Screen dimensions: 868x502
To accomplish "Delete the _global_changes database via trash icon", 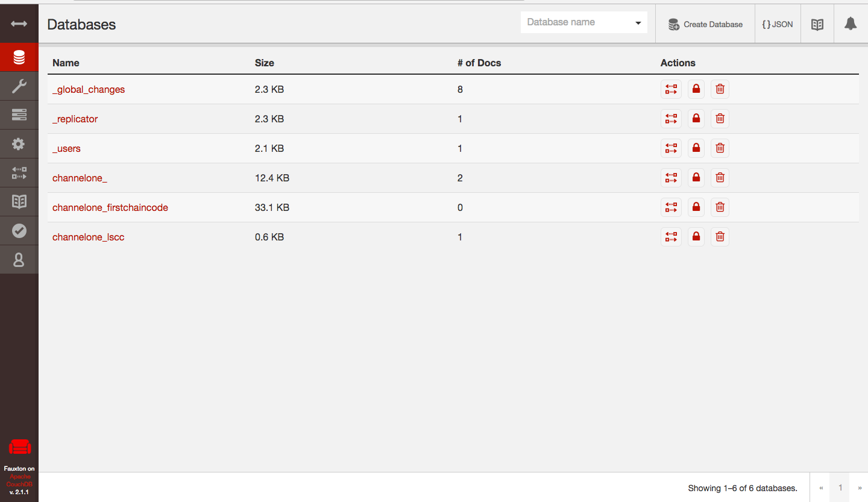I will pos(720,89).
